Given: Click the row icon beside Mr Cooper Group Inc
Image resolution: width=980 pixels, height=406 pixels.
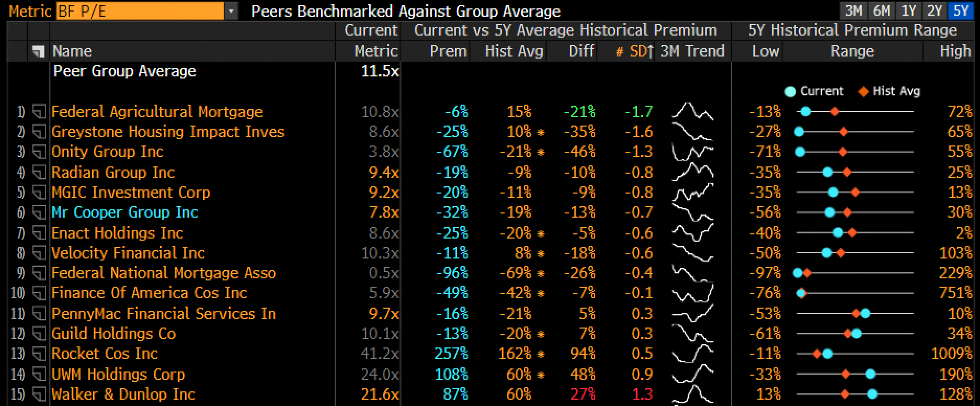Looking at the screenshot, I should (x=39, y=212).
